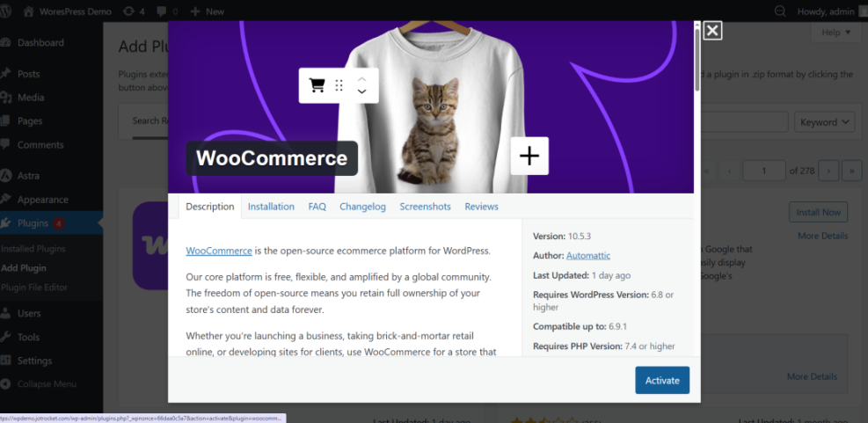Open the comments bubble in admin bar
The image size is (868, 423).
tap(166, 11)
